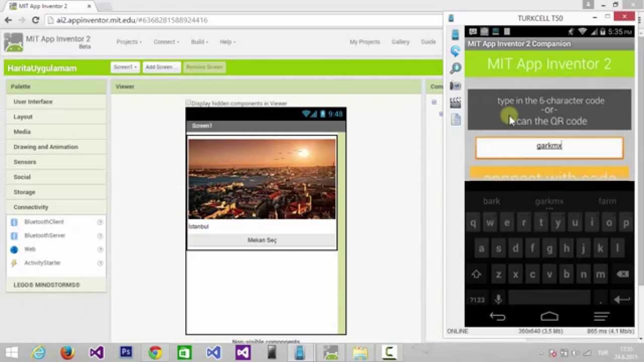The width and height of the screenshot is (644, 362).
Task: Go back in Chrome browser
Action: point(8,20)
